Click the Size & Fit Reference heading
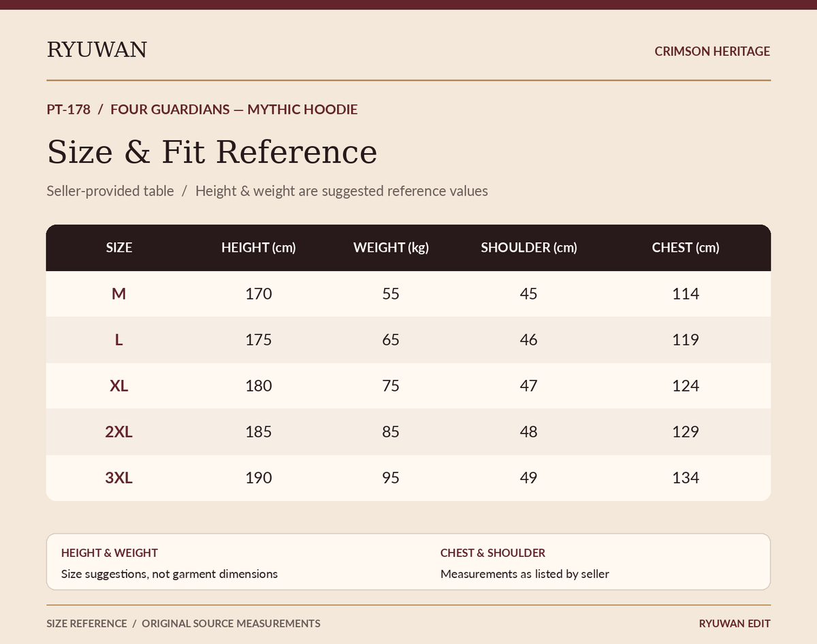This screenshot has width=817, height=644. point(212,151)
